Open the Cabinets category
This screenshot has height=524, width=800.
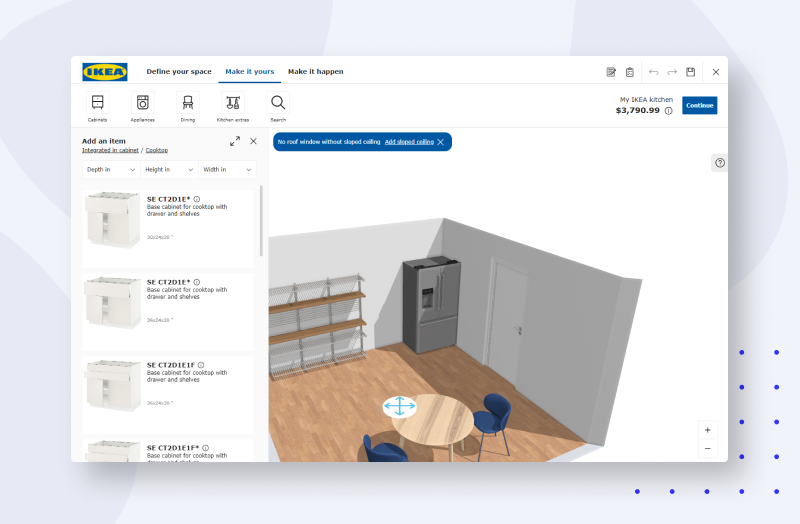tap(97, 107)
